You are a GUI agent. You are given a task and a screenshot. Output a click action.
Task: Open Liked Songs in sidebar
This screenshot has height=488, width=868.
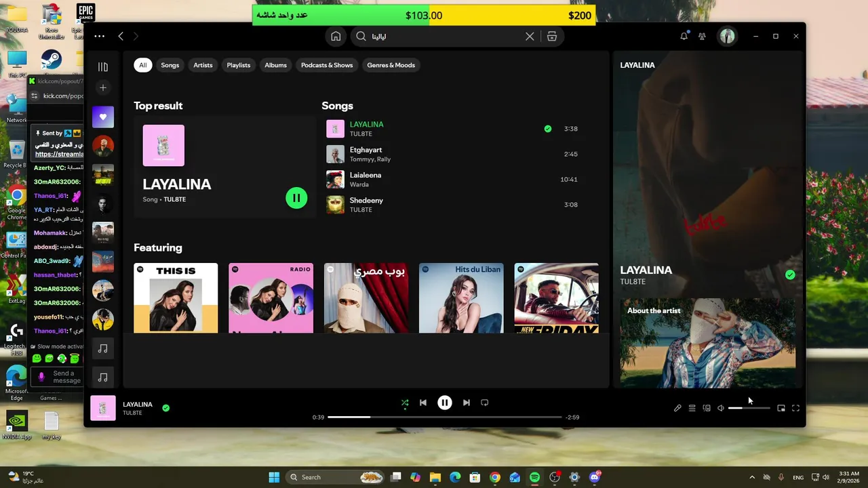(x=103, y=117)
